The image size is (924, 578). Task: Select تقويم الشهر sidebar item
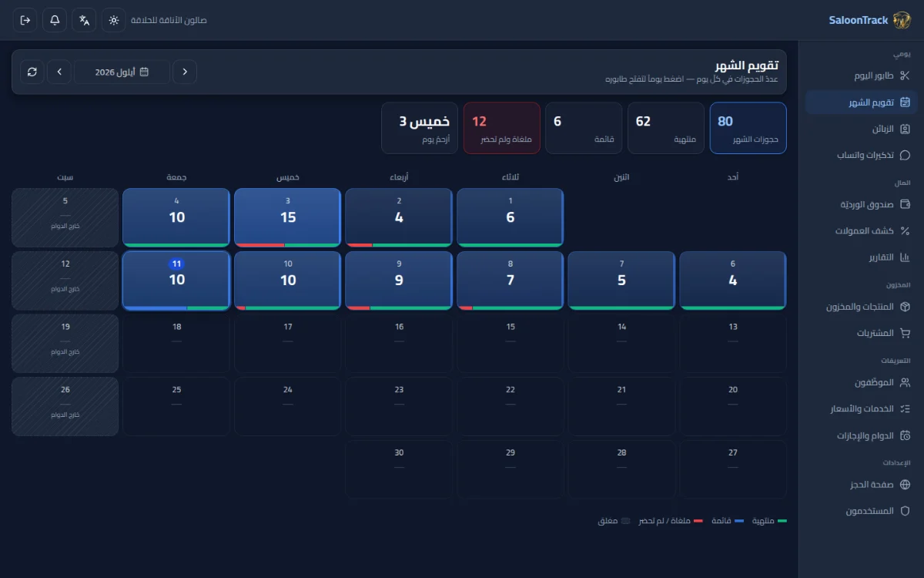tap(862, 102)
